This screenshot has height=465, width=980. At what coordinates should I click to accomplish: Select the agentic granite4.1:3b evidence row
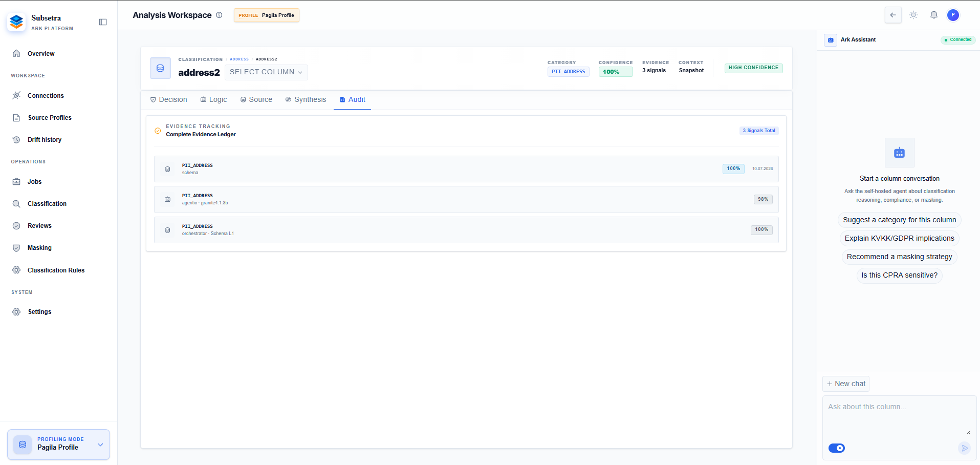(x=466, y=199)
